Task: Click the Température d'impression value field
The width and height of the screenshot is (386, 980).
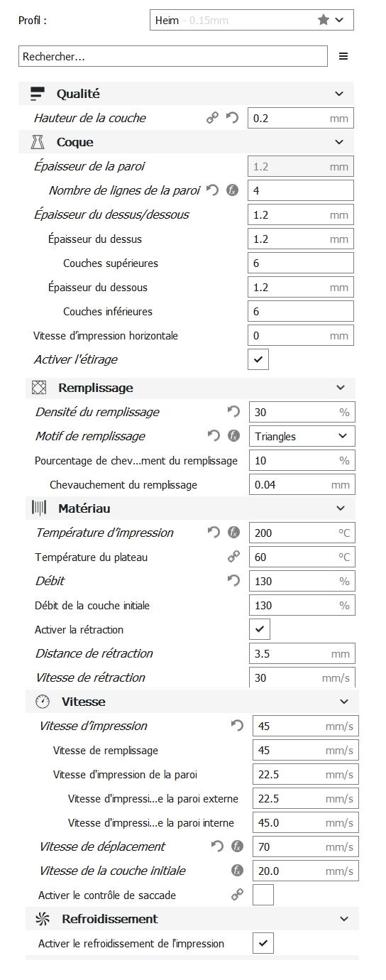Action: tap(302, 533)
